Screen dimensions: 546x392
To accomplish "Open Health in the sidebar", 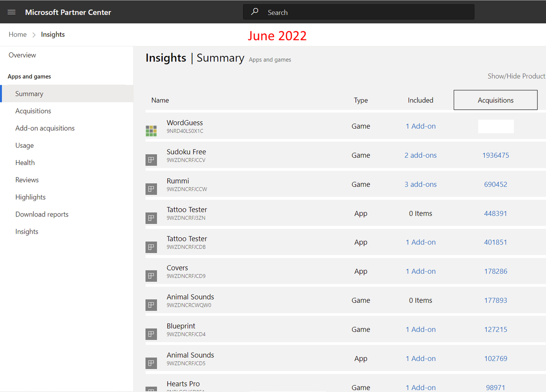I will [25, 163].
